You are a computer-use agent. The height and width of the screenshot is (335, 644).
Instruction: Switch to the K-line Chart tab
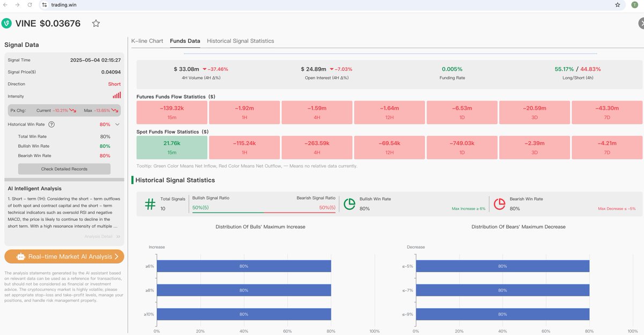147,41
